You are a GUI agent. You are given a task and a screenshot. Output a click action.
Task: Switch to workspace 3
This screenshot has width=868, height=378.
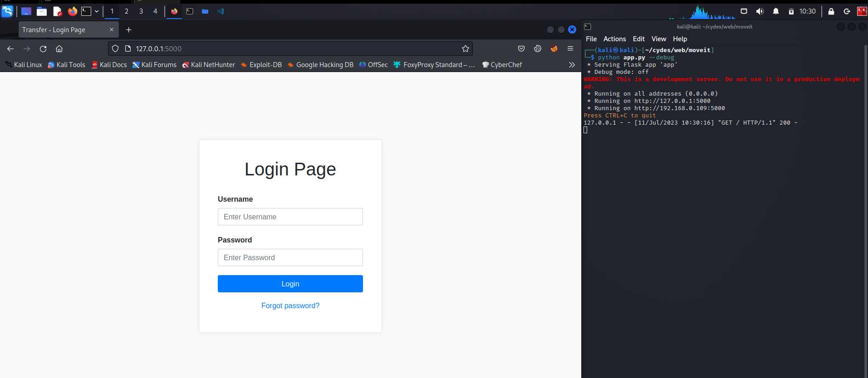(x=141, y=11)
